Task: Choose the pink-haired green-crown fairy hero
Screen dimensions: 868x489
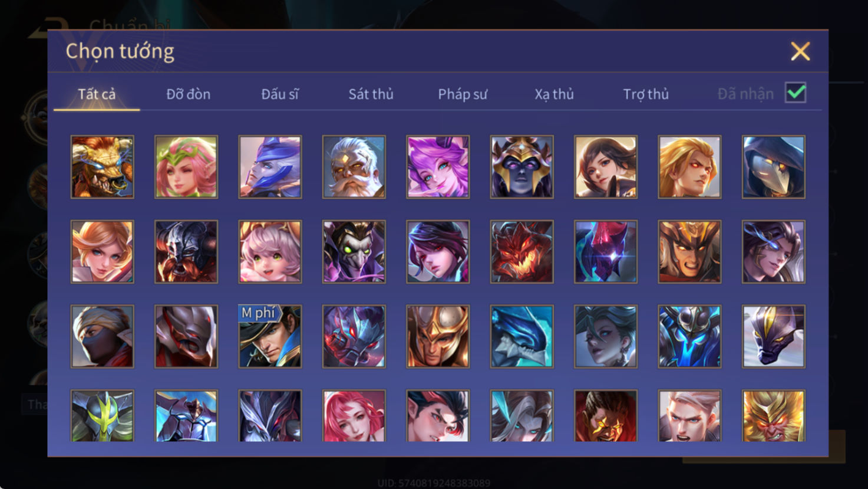Action: point(186,167)
